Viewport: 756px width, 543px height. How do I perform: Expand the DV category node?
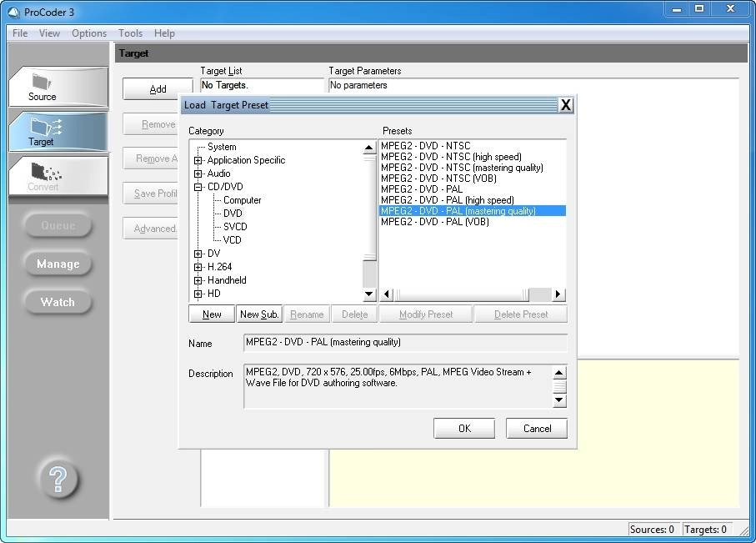click(x=198, y=254)
